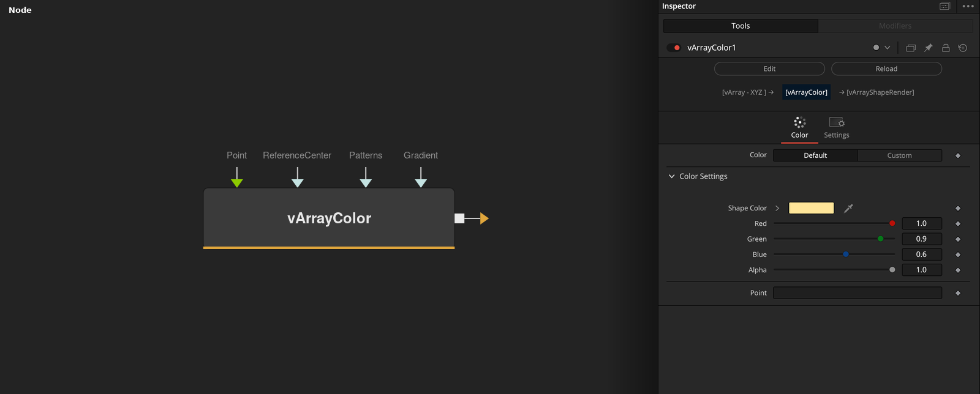Click the Alpha value field
Viewport: 980px width, 394px height.
(922, 270)
